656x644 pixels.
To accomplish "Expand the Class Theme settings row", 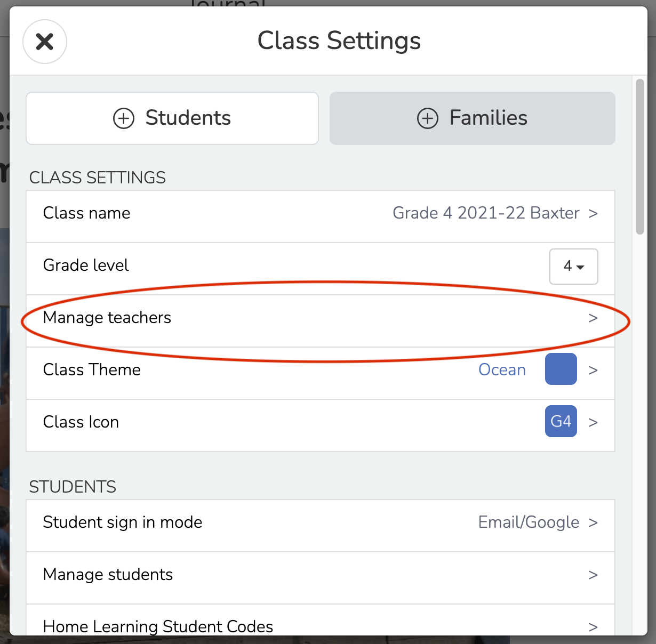I will coord(320,369).
